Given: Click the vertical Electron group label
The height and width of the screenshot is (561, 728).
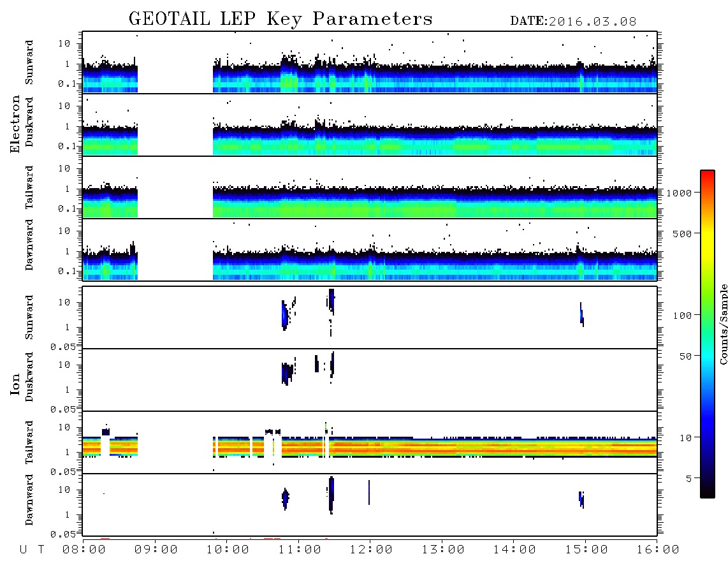Looking at the screenshot, I should [15, 124].
